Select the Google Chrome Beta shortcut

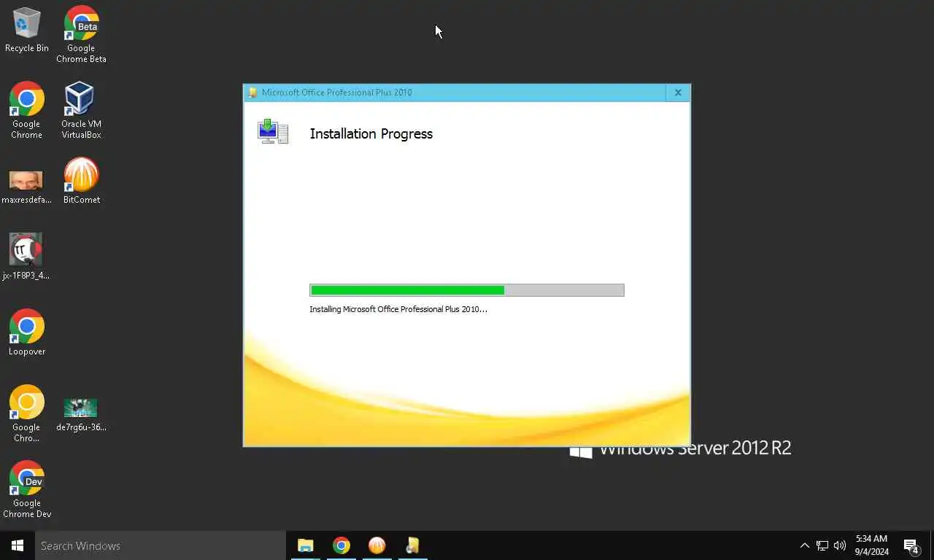coord(81,34)
